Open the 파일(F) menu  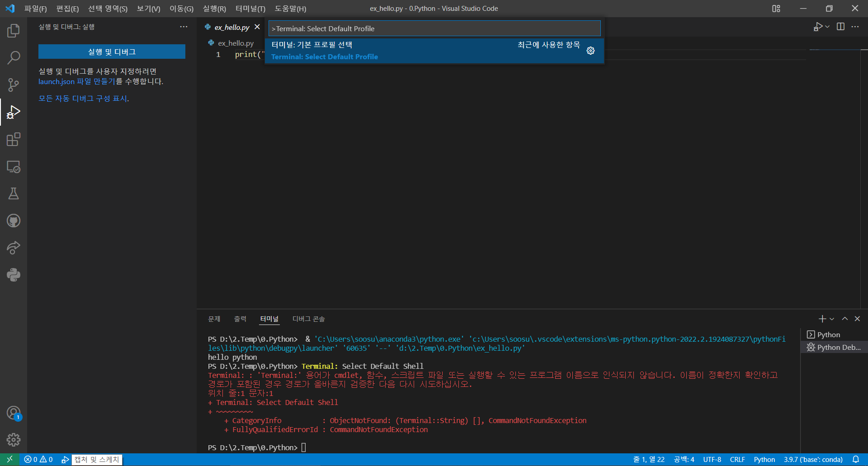tap(35, 9)
